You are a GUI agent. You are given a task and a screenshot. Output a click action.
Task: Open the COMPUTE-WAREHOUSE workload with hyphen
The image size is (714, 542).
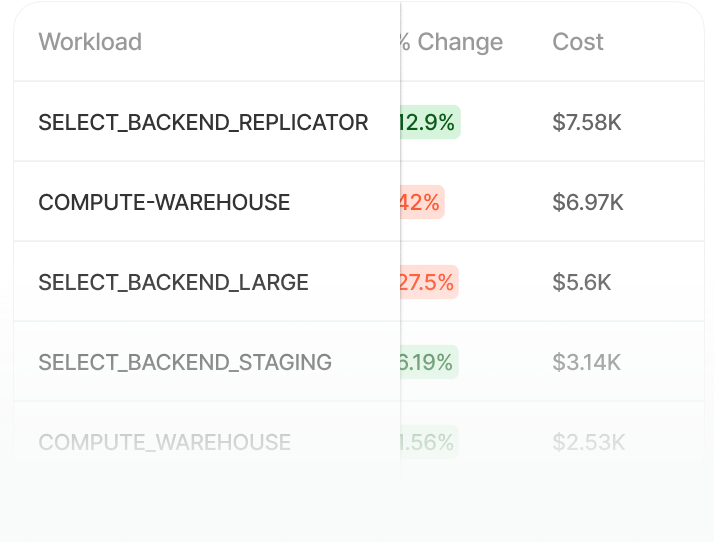(164, 202)
